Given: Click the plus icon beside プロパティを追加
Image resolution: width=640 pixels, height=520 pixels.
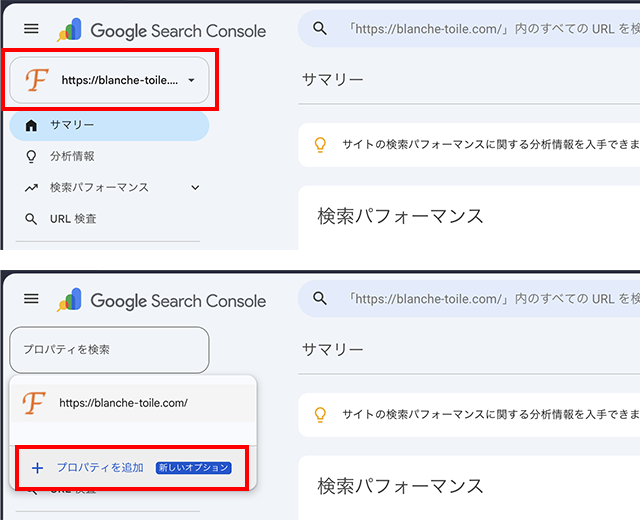Looking at the screenshot, I should point(38,468).
